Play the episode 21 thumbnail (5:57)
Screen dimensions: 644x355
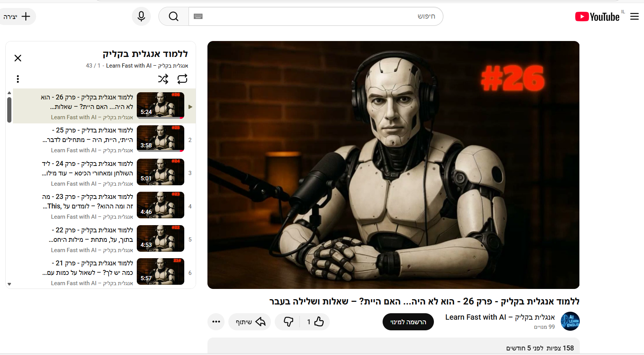[x=160, y=271]
